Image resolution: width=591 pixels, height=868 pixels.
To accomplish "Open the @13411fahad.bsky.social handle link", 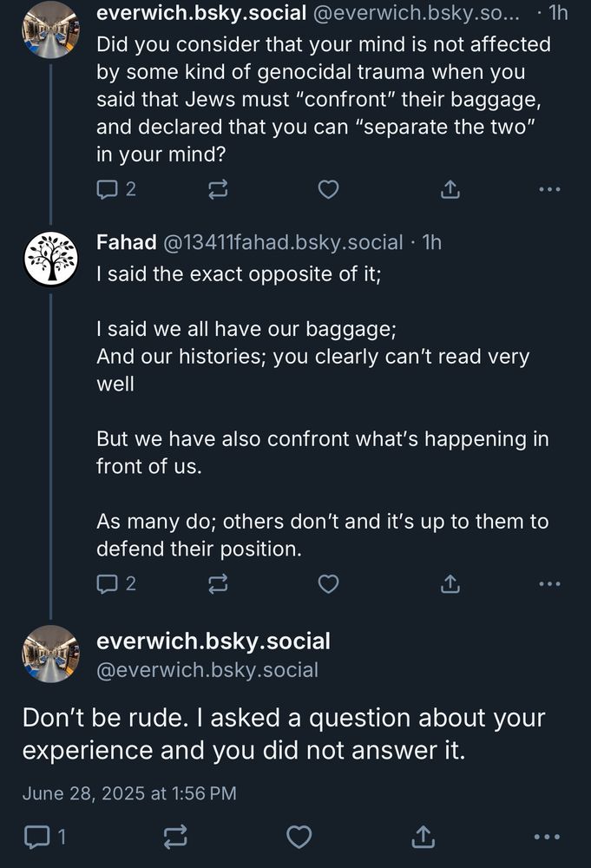I will 282,242.
